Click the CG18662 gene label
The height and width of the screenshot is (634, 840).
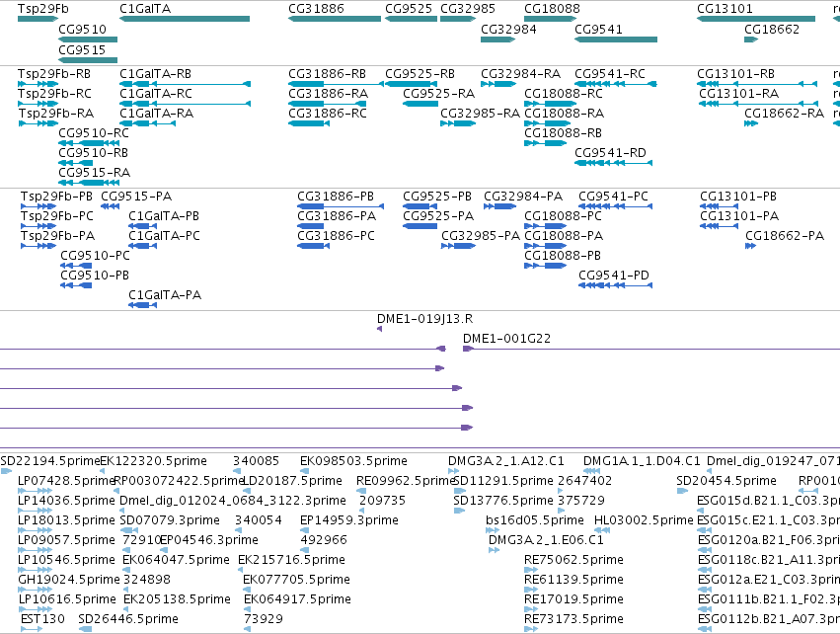pyautogui.click(x=772, y=29)
